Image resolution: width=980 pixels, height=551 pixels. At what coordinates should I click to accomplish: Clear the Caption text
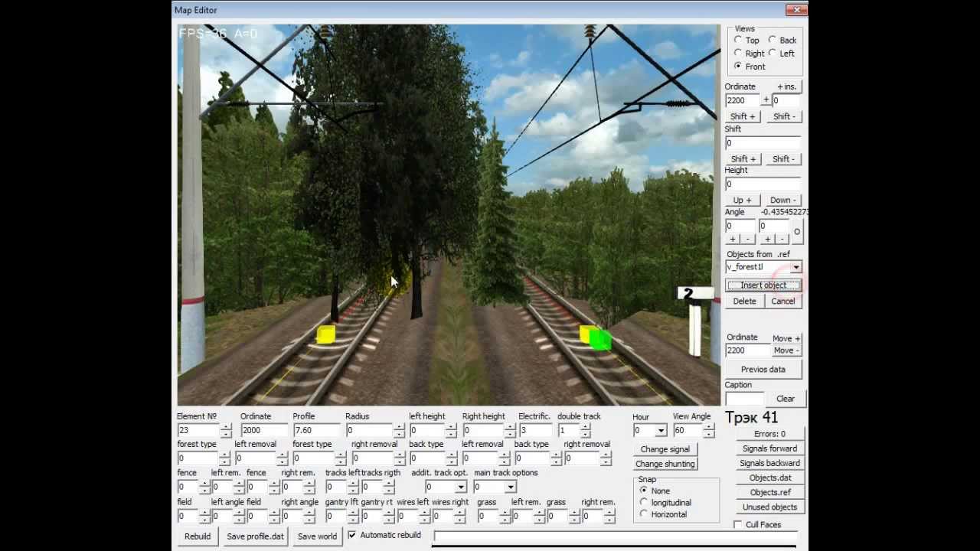coord(786,399)
